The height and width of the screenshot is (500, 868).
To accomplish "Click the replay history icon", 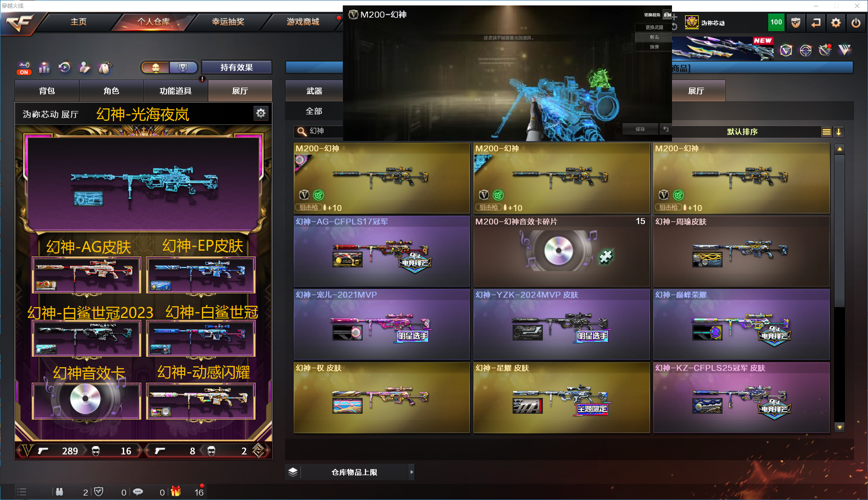I will click(65, 68).
